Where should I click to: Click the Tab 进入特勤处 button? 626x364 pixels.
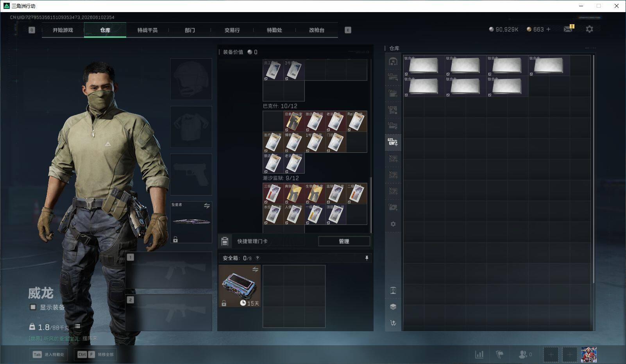[x=48, y=355]
